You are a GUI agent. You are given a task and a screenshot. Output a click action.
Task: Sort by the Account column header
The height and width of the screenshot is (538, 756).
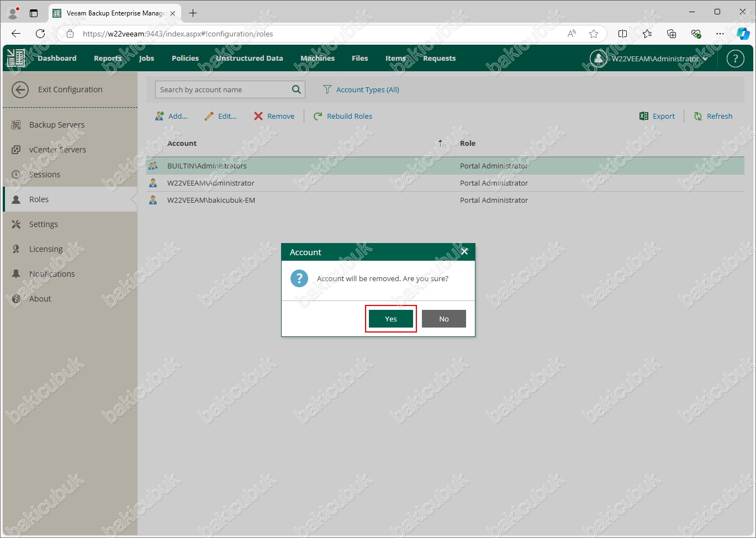[x=182, y=143]
